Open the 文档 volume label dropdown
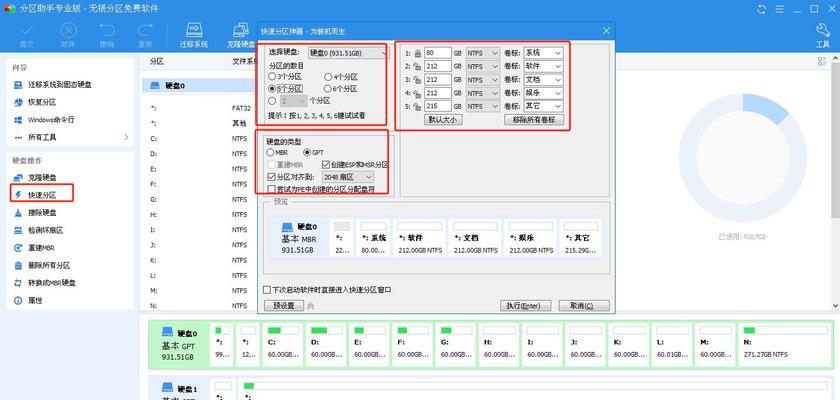This screenshot has width=840, height=400. point(543,80)
